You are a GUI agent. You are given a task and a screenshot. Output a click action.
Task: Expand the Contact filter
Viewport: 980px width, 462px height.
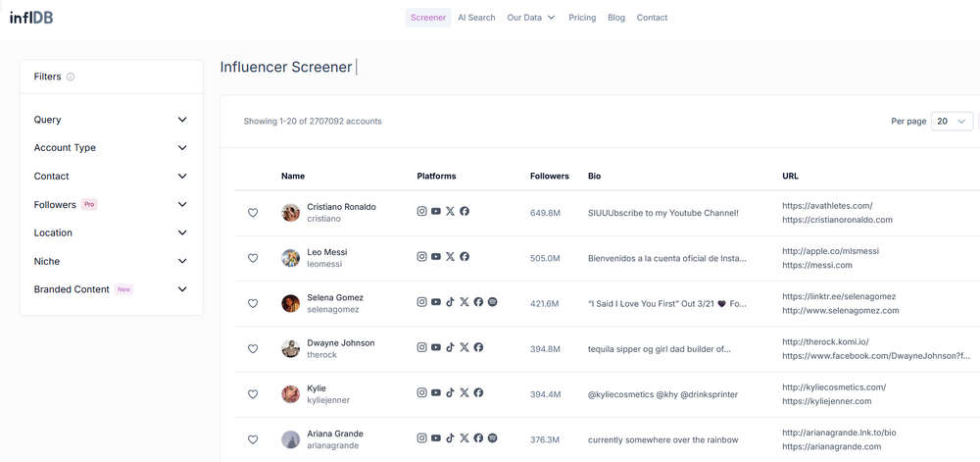point(111,177)
